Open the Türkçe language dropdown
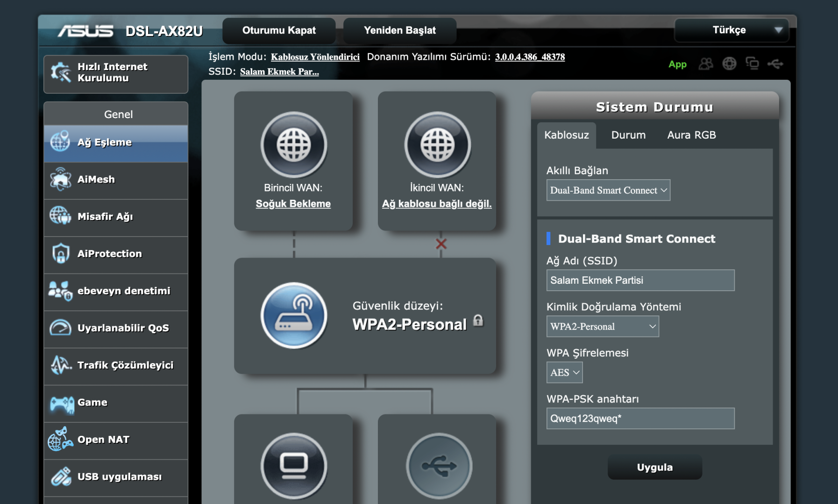 [x=731, y=30]
